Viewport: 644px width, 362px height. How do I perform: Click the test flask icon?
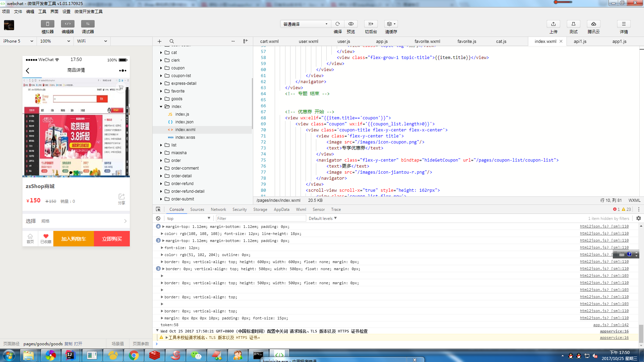click(x=574, y=24)
